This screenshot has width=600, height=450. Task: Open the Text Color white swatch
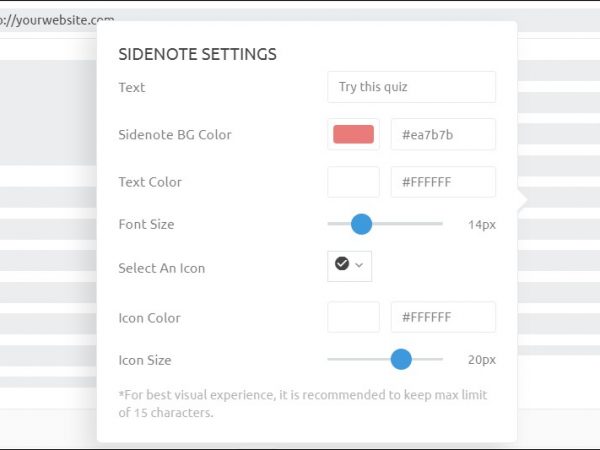[353, 182]
